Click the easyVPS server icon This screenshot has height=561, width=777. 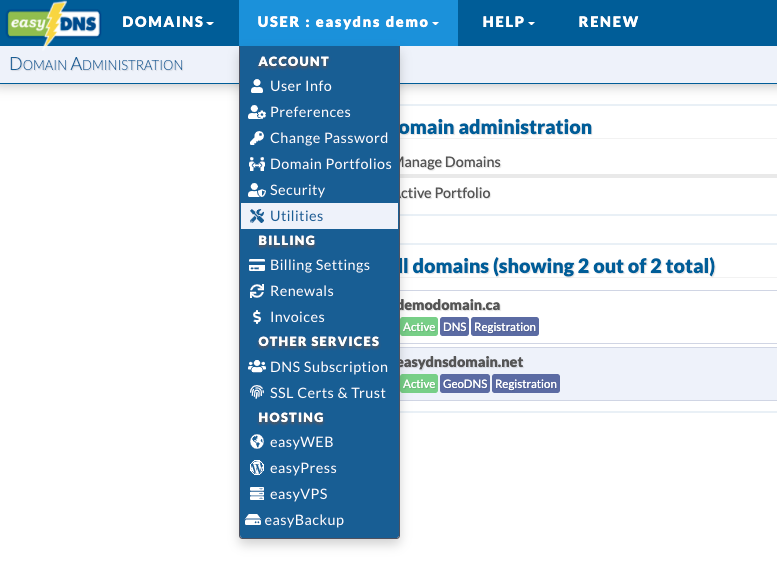point(257,494)
